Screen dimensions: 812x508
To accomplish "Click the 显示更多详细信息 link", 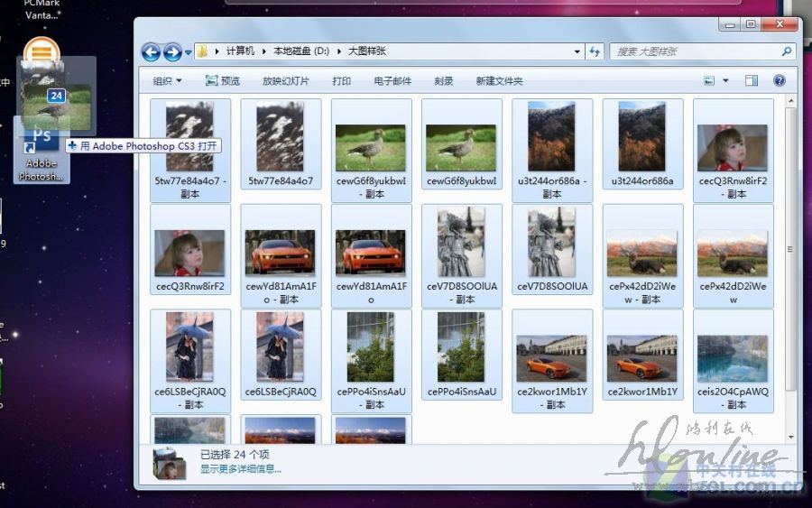I will click(x=240, y=469).
